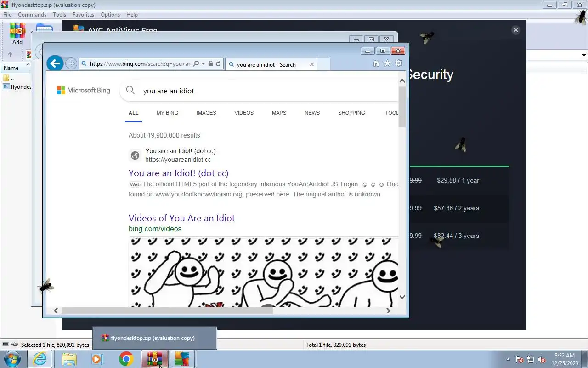Open the Windows Start button
Screen dimensions: 588x368
click(11, 359)
